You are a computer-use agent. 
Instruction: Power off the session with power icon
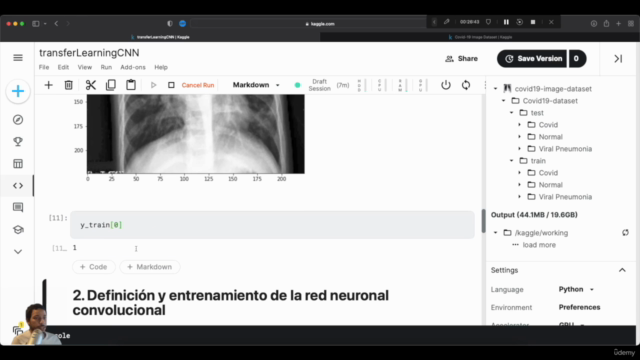coord(446,85)
